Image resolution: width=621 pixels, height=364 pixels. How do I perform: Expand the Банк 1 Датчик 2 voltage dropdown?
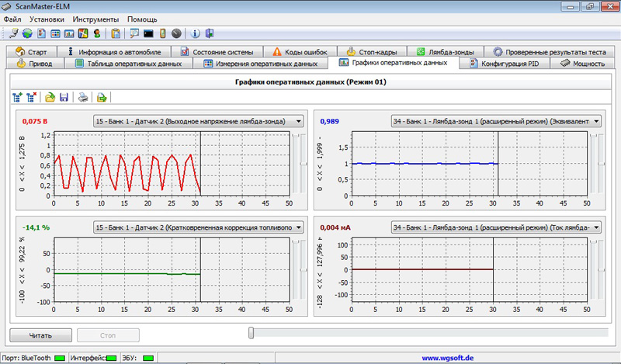pyautogui.click(x=299, y=121)
